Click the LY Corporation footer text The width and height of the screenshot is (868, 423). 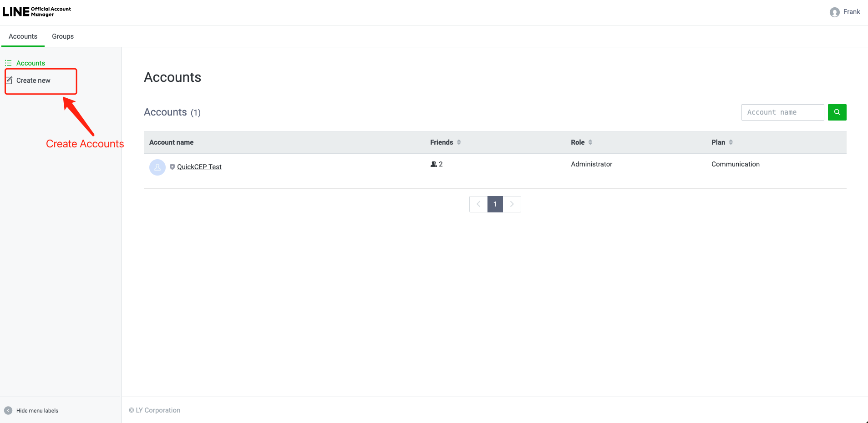(x=155, y=410)
